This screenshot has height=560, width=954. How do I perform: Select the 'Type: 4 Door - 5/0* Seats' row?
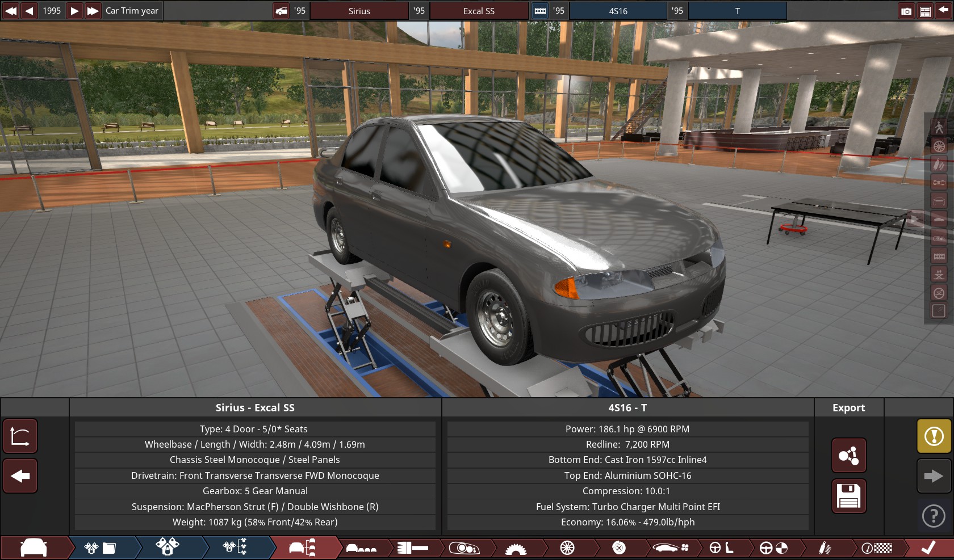(x=255, y=429)
